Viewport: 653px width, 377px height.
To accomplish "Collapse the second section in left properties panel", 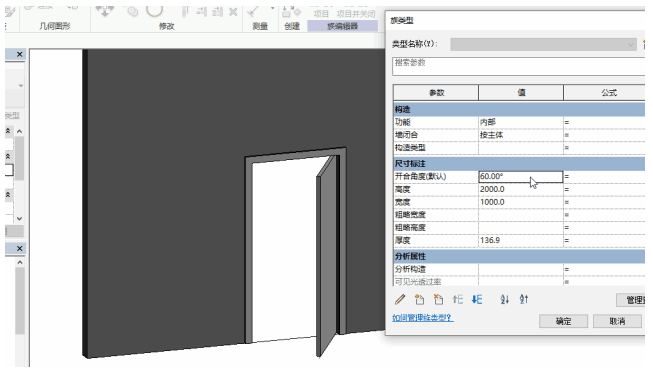I will 8,156.
